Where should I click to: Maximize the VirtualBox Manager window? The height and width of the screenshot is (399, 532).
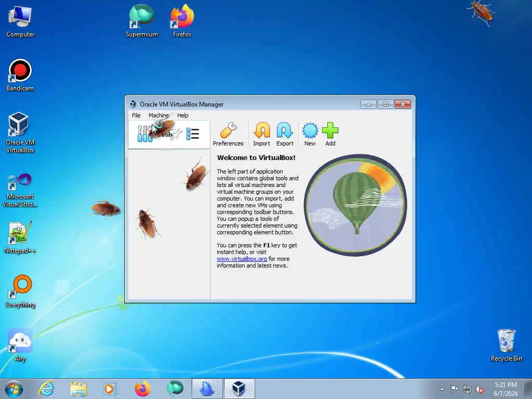[x=386, y=104]
